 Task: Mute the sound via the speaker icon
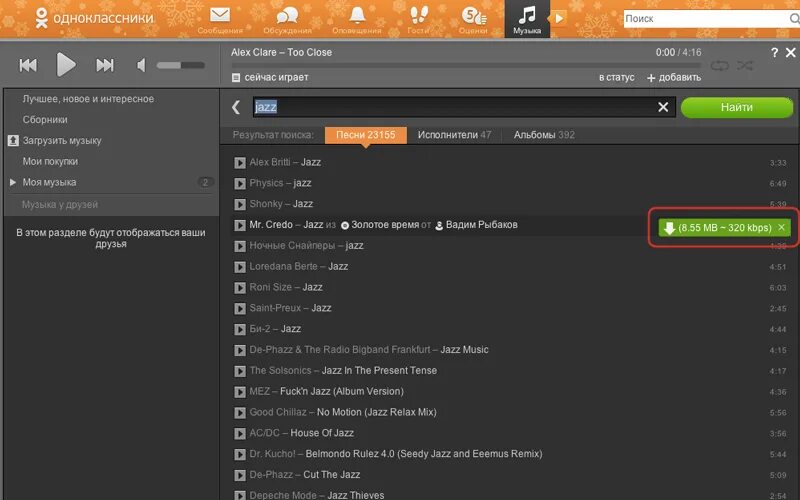[141, 65]
